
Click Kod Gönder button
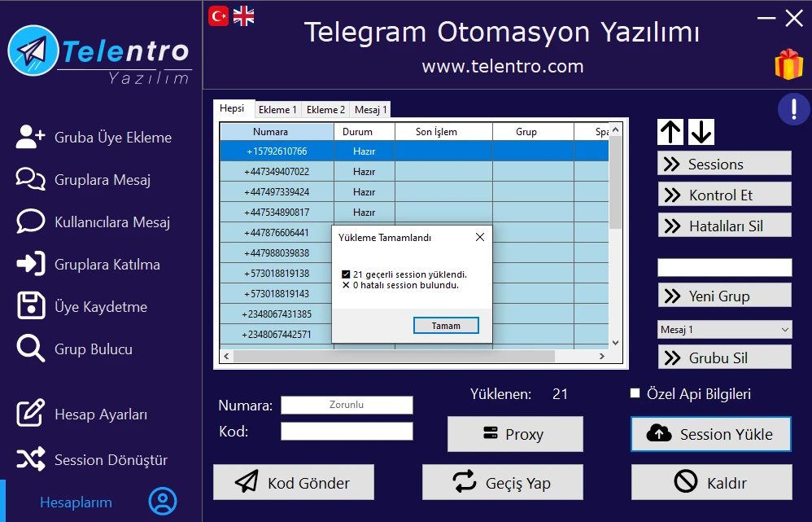[294, 482]
